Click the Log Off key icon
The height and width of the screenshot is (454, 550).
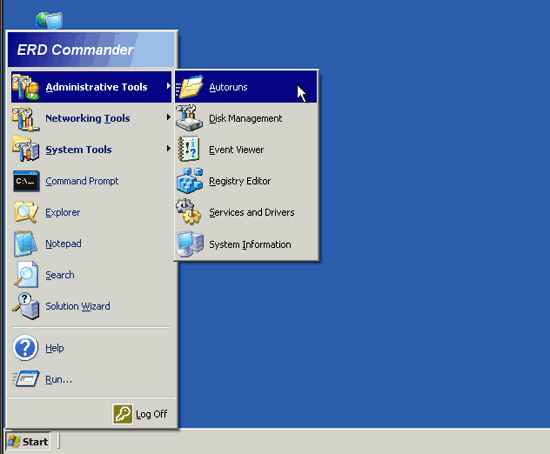pyautogui.click(x=122, y=414)
